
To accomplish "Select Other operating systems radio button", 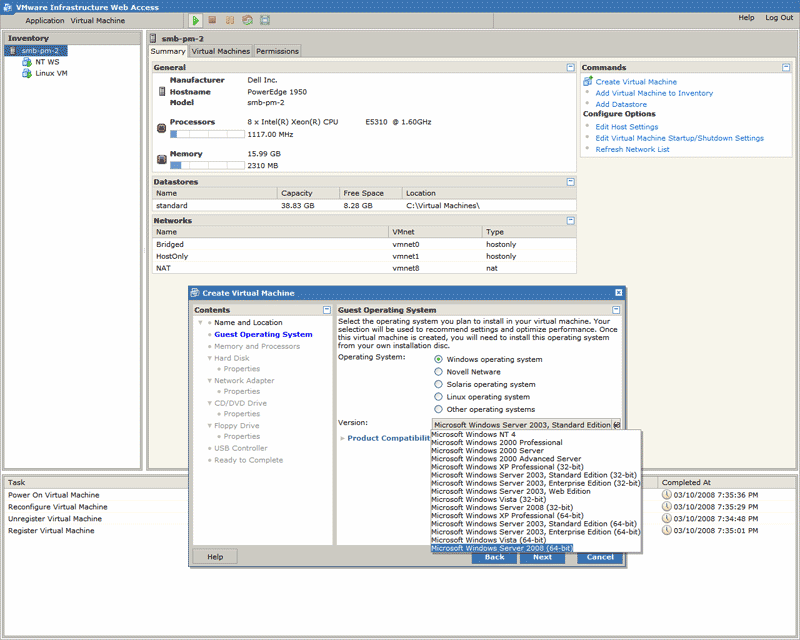I will (x=438, y=409).
